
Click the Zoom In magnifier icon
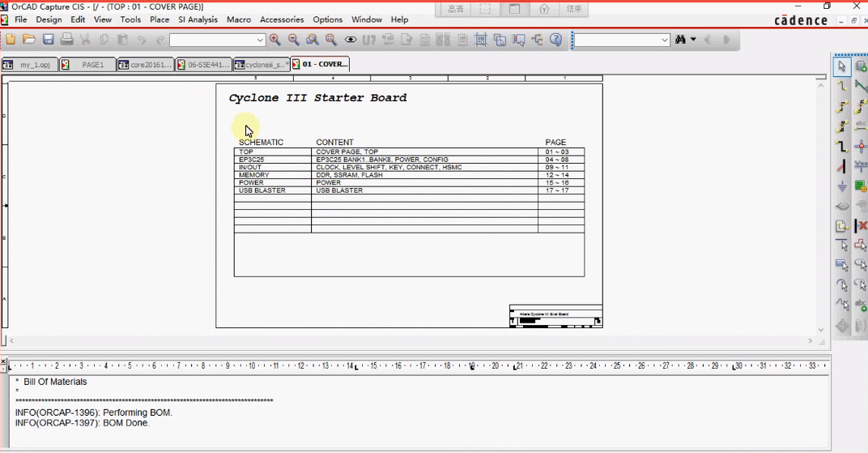pos(275,40)
